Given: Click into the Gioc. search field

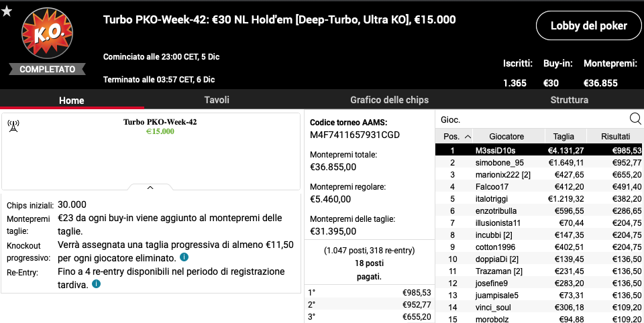Looking at the screenshot, I should coord(532,119).
